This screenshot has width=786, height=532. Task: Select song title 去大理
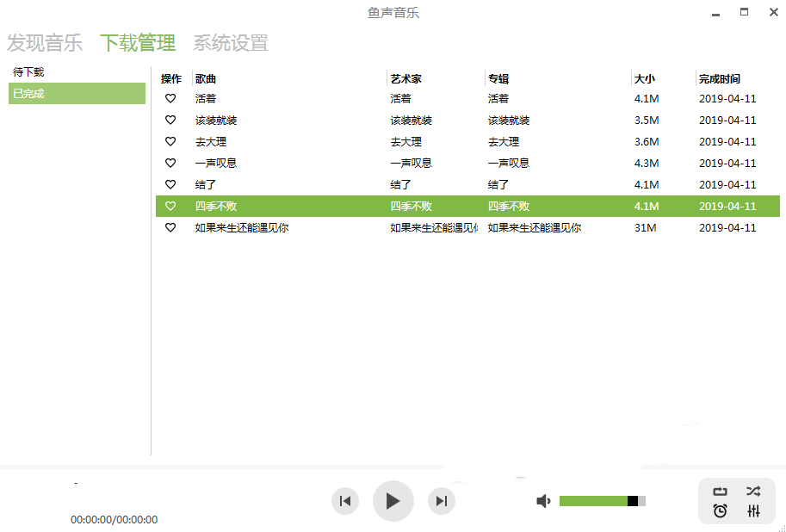211,142
